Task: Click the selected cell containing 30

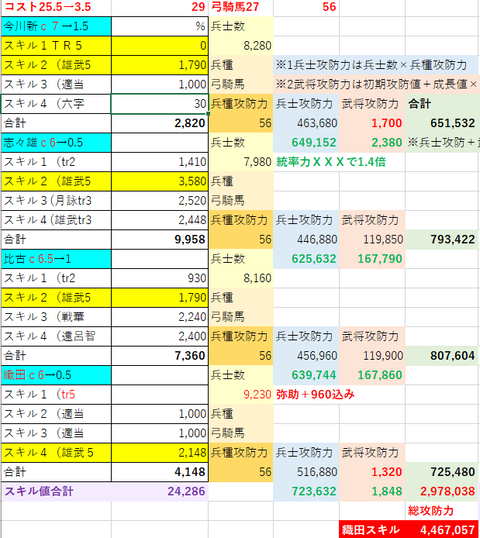Action: tap(160, 104)
